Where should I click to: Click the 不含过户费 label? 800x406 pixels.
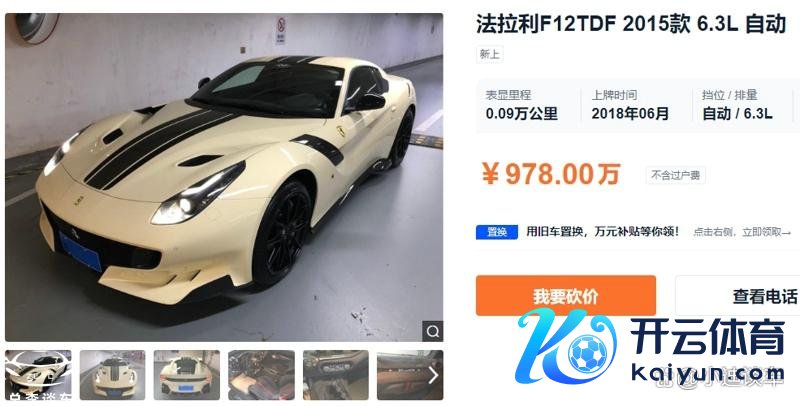pyautogui.click(x=676, y=175)
